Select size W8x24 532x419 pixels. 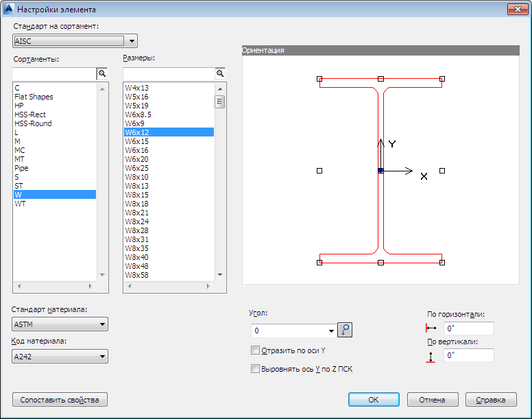[169, 222]
